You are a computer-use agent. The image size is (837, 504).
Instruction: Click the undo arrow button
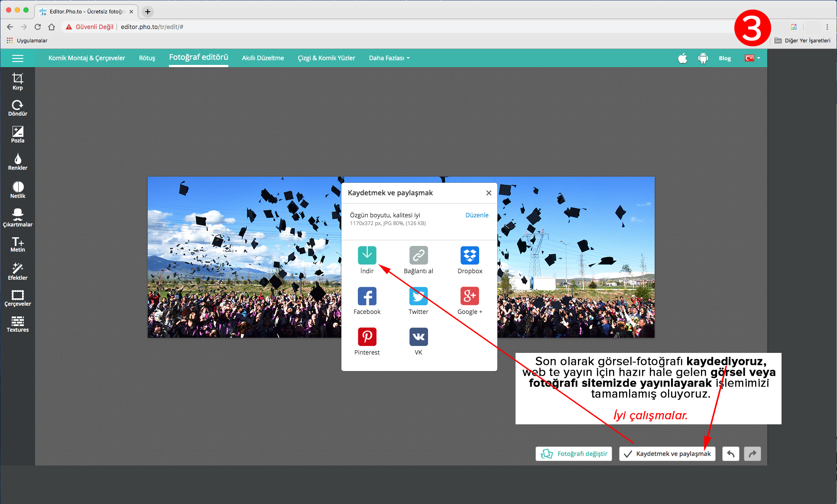coord(730,454)
